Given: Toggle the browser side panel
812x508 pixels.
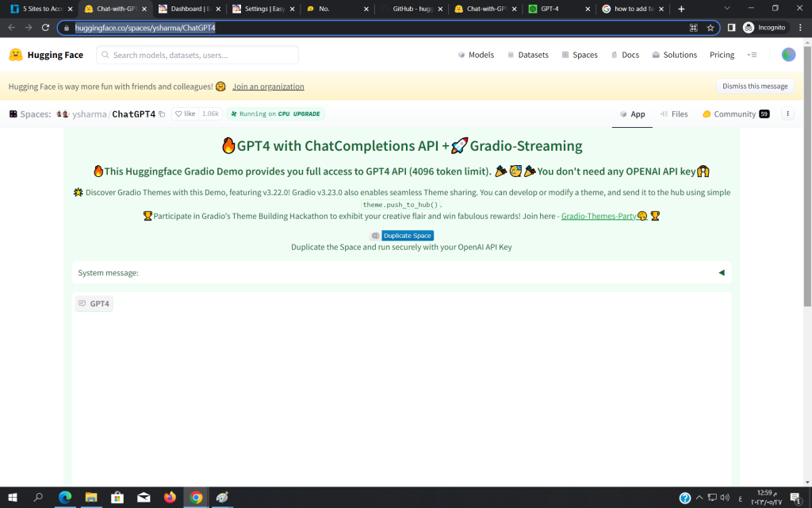Looking at the screenshot, I should (x=731, y=28).
